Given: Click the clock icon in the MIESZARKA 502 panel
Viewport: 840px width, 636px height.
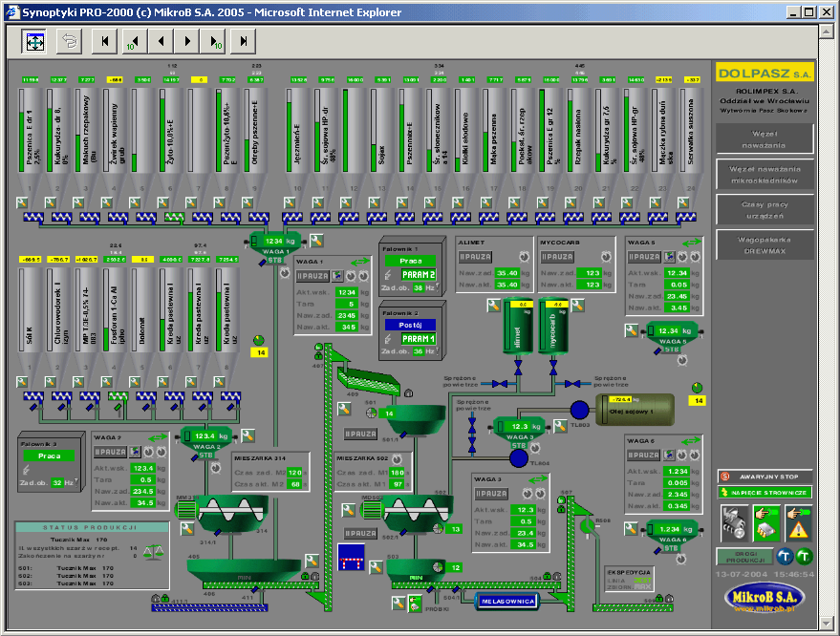Looking at the screenshot, I should point(397,458).
